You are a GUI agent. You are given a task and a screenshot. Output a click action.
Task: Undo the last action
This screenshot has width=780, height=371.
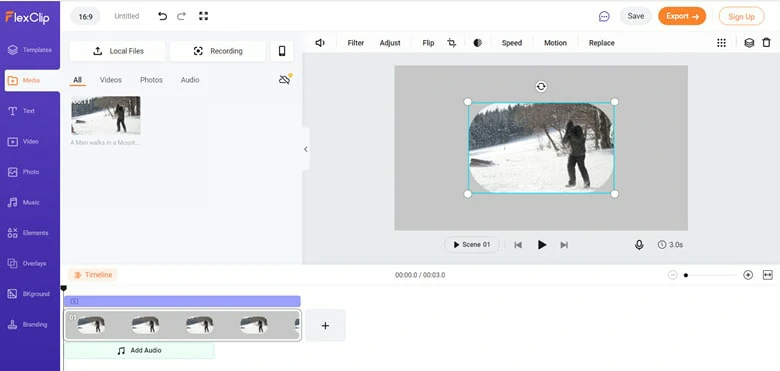point(162,16)
